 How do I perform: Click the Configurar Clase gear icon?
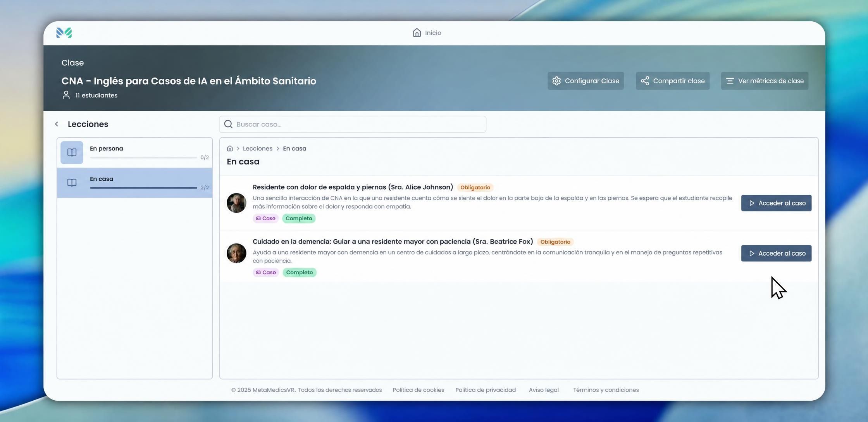click(x=556, y=81)
